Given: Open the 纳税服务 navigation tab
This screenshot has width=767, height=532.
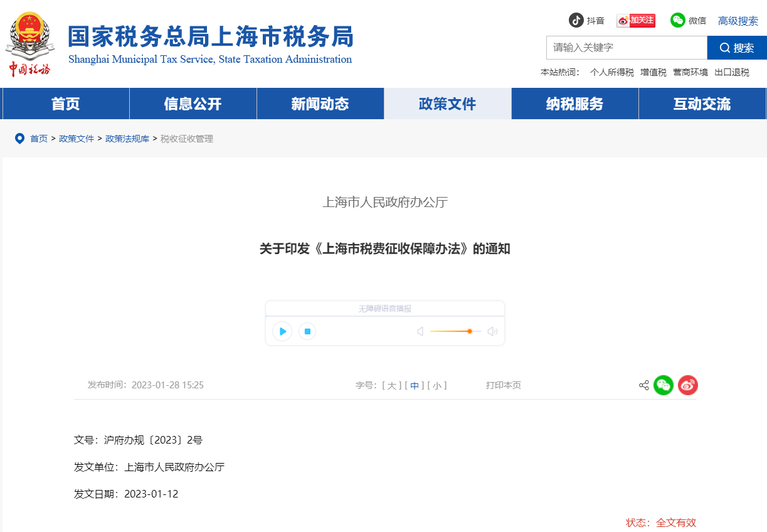Looking at the screenshot, I should click(574, 104).
